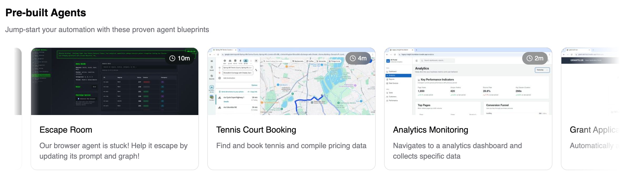Click the BI Portal logo in the analytics preview
This screenshot has height=177, width=644.
click(388, 61)
